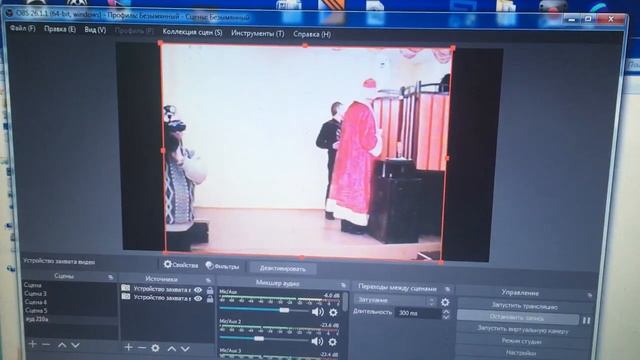640x360 pixels.
Task: Open the Правка (E) menu
Action: coord(60,29)
